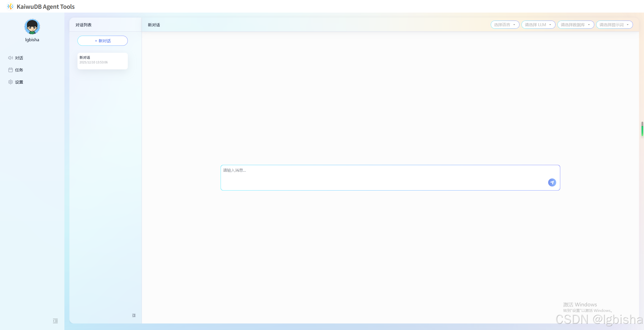Open the 任务 menu item
Viewport: 644px width, 330px height.
click(19, 70)
